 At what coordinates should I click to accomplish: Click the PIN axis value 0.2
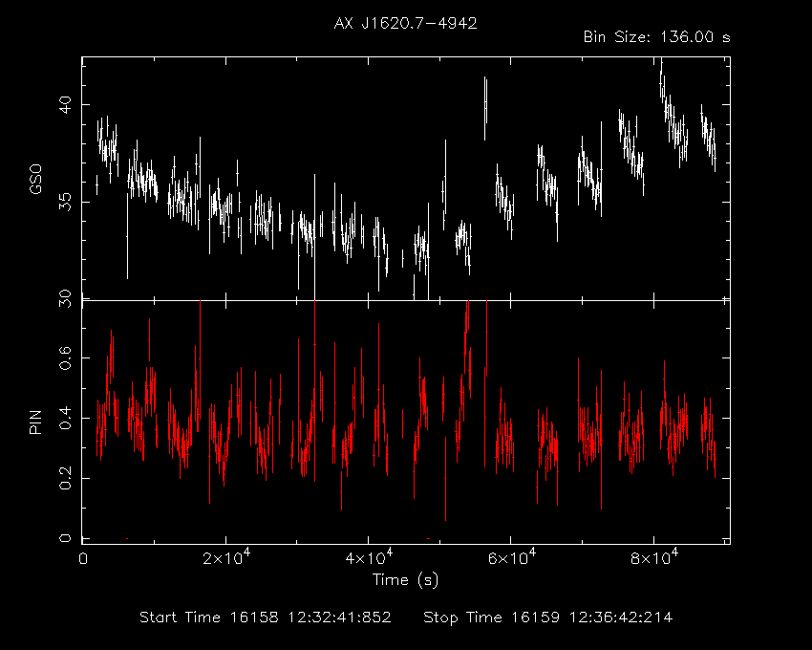pyautogui.click(x=66, y=478)
